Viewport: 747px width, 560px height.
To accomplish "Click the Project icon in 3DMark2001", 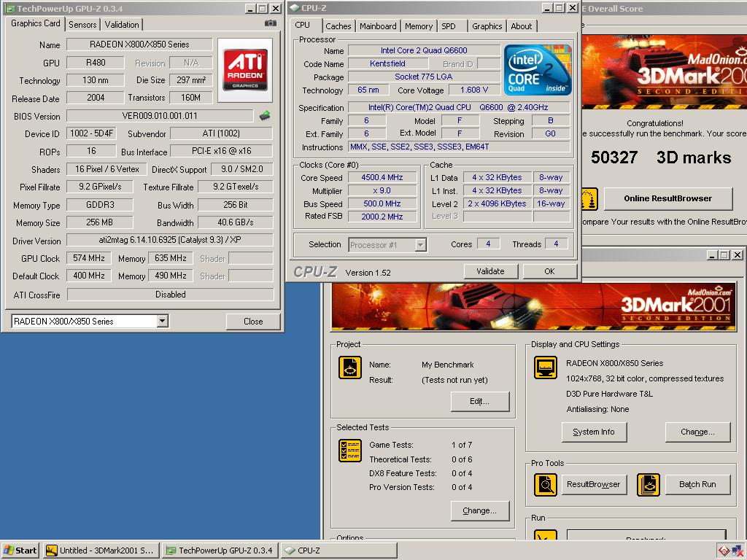I will (350, 367).
